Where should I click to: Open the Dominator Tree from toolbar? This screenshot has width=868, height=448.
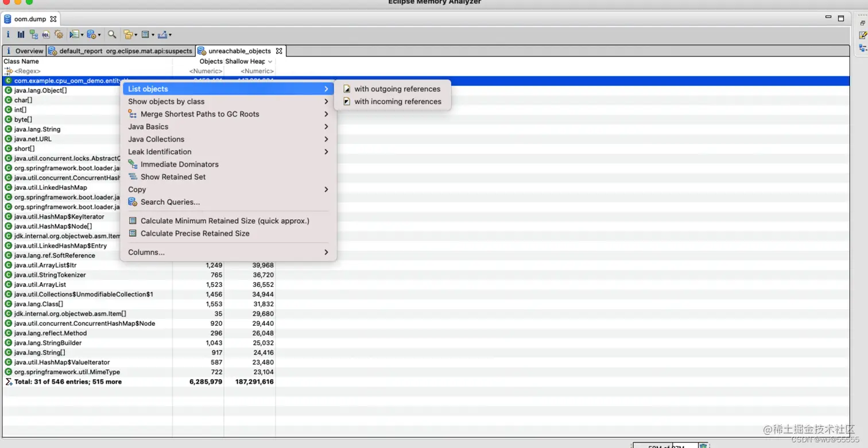coord(33,34)
